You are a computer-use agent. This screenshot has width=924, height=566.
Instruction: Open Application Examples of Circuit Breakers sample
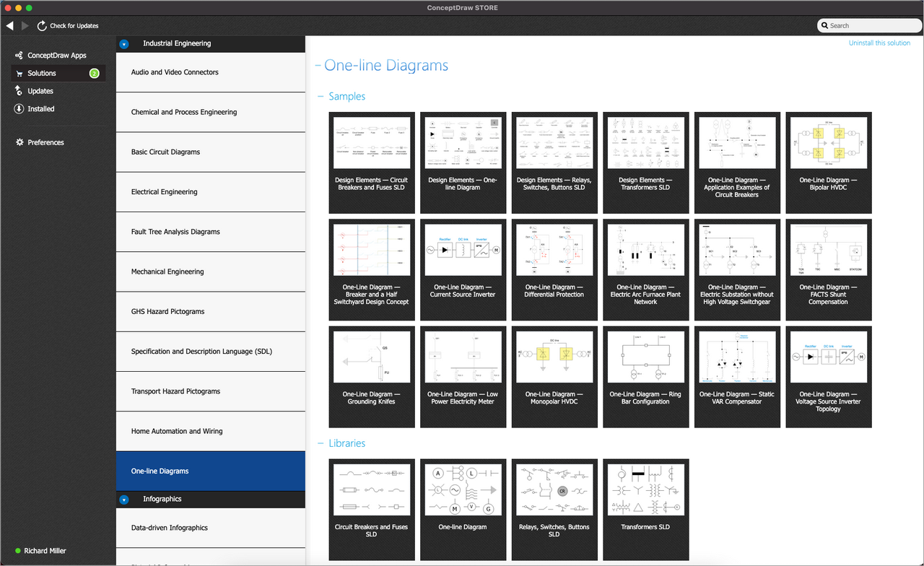coord(737,162)
